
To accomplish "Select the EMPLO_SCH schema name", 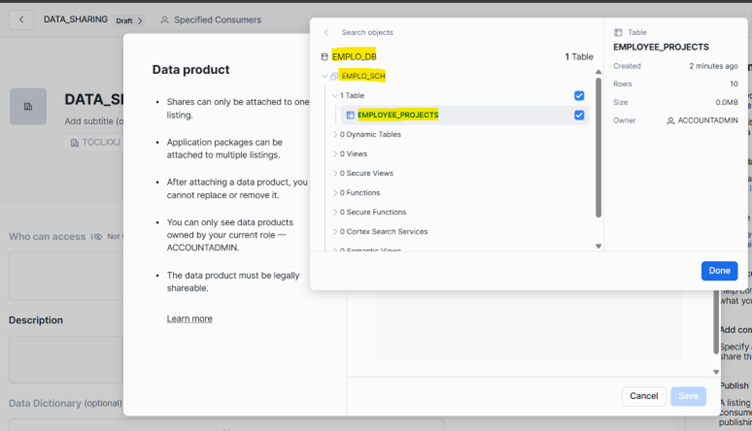I will pos(363,76).
